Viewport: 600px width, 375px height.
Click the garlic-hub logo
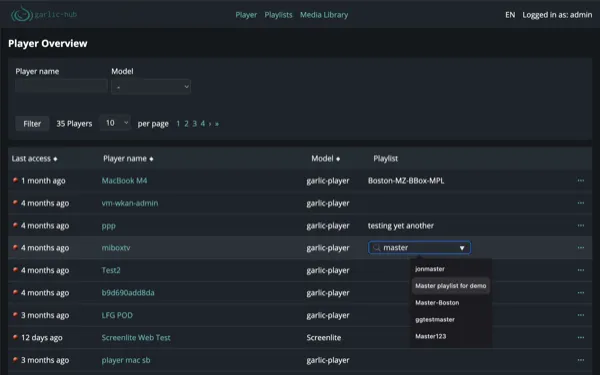[44, 15]
